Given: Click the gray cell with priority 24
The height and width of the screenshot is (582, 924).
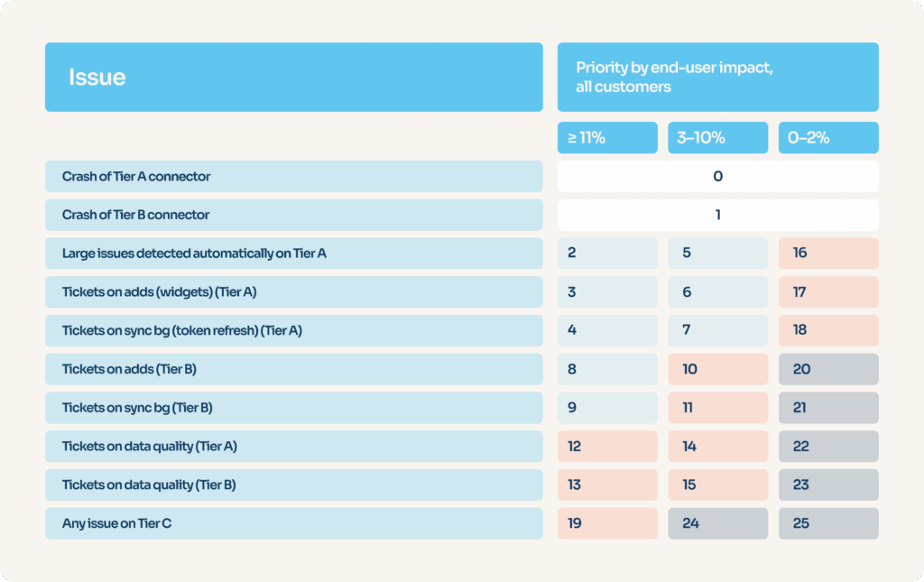Looking at the screenshot, I should pos(717,523).
